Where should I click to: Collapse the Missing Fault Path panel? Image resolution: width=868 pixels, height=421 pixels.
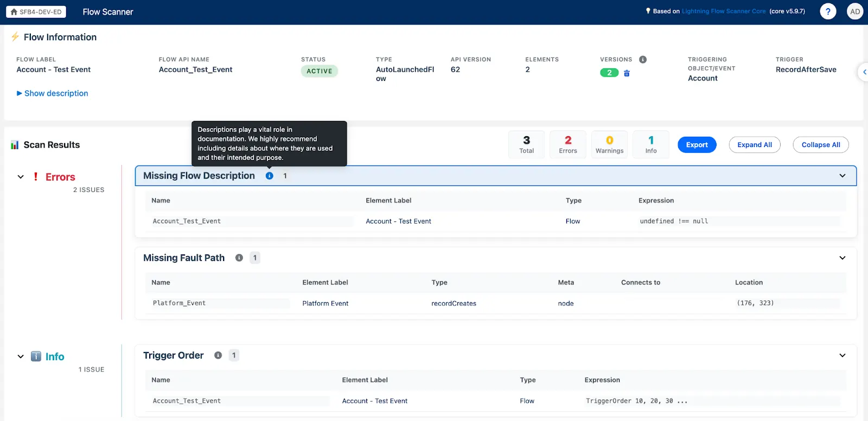point(843,258)
